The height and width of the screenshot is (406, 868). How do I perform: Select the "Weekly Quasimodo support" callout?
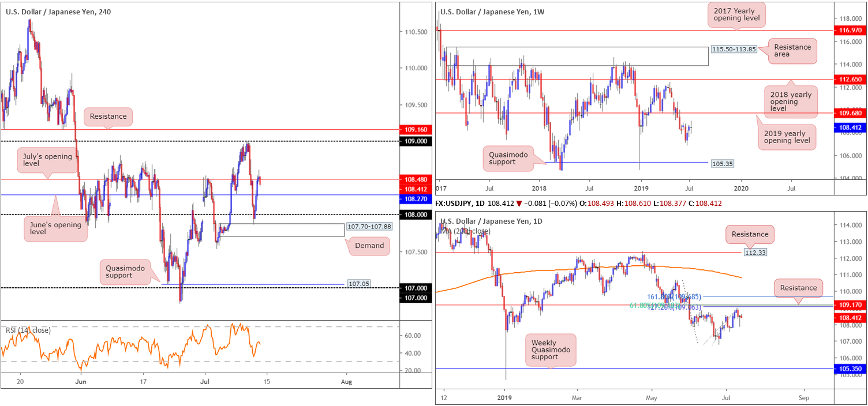point(551,349)
